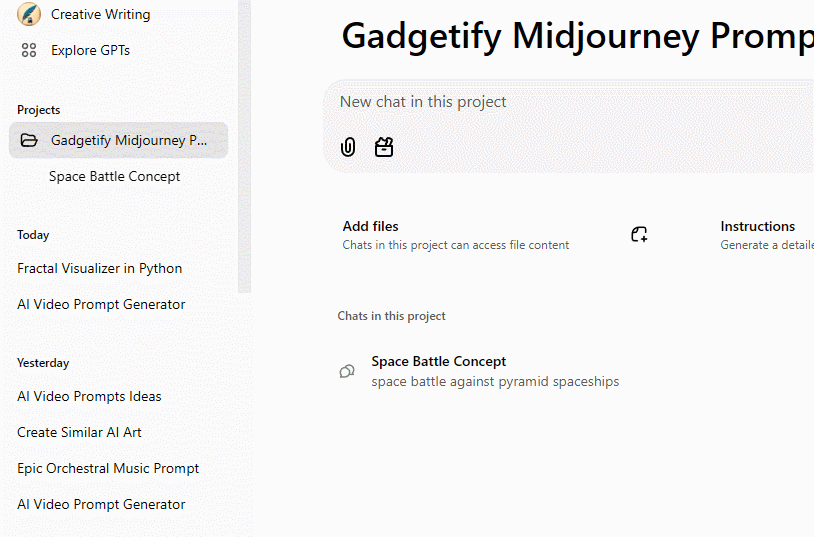Open the Epic Orchestral Music Prompt chat

coord(108,468)
